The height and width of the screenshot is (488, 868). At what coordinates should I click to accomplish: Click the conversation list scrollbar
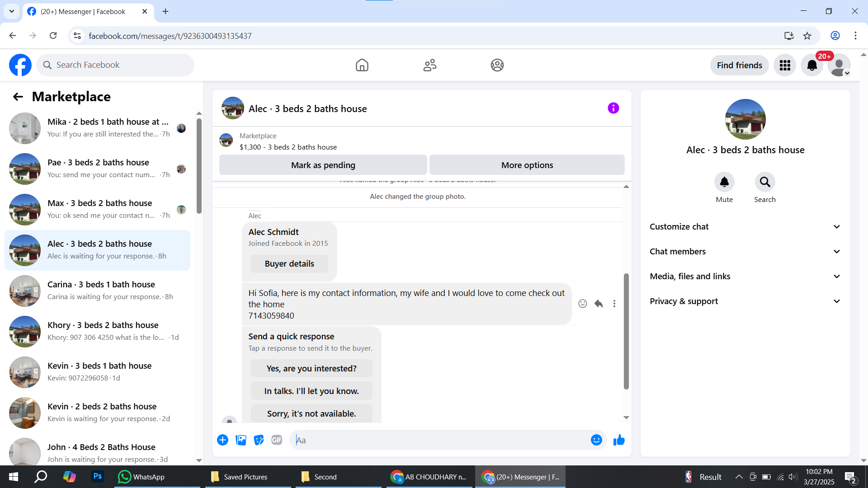click(x=199, y=166)
